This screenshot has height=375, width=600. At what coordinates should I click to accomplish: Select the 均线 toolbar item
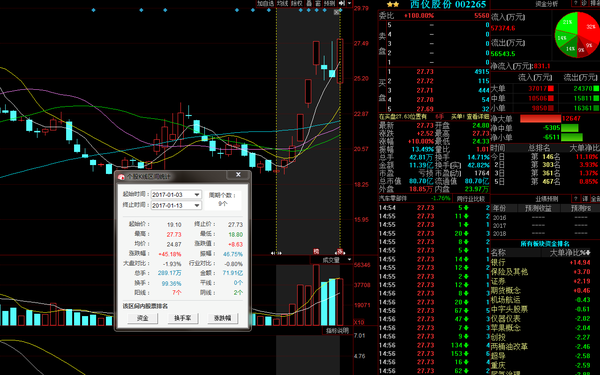pyautogui.click(x=282, y=3)
